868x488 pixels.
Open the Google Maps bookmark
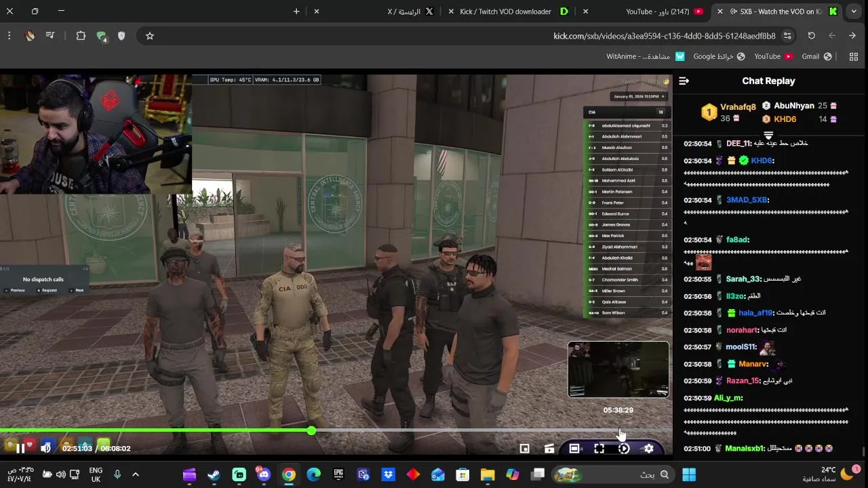pos(719,57)
